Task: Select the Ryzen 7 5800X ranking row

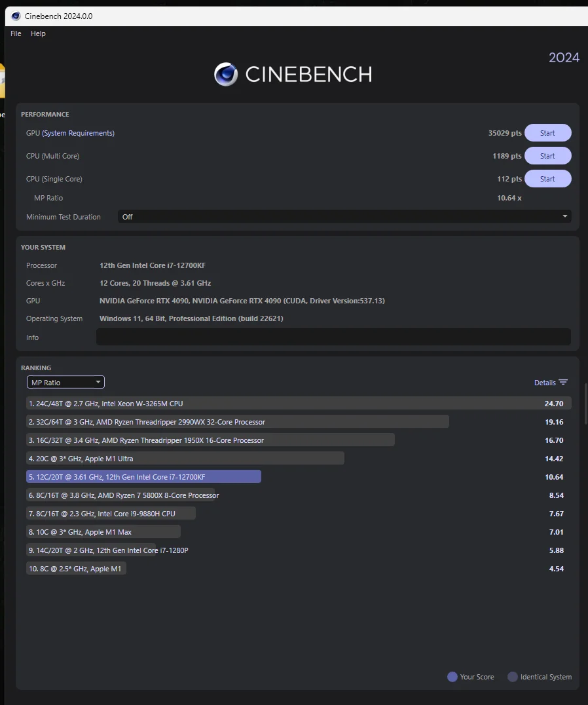Action: 299,495
